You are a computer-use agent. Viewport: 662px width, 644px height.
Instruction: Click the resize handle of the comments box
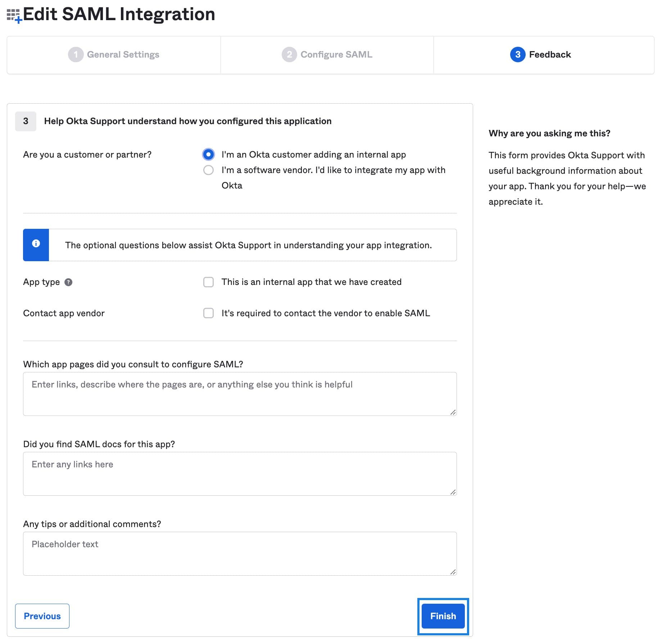point(453,572)
